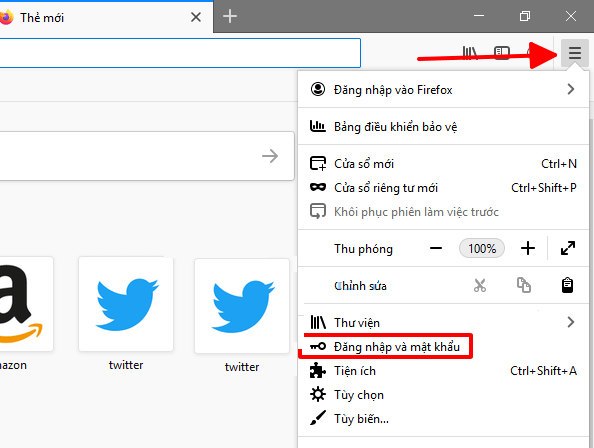Open 'Tùy biến...' customize item
The width and height of the screenshot is (594, 448).
443,419
